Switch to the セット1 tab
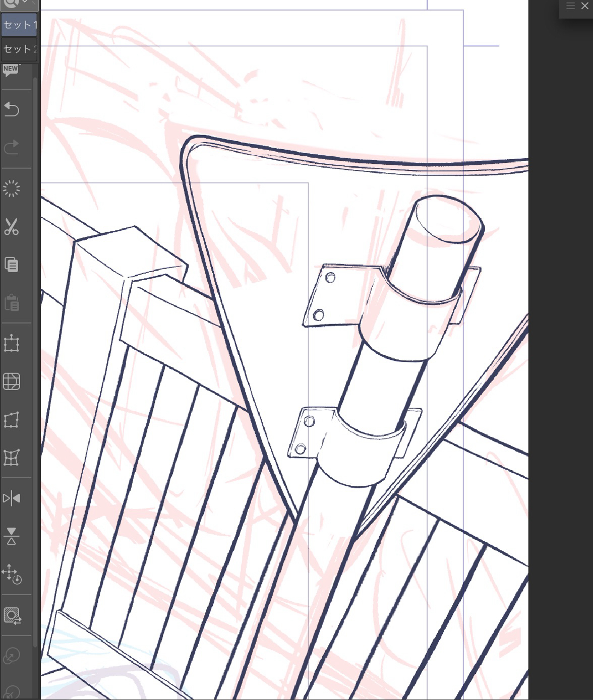593x700 pixels. point(19,25)
